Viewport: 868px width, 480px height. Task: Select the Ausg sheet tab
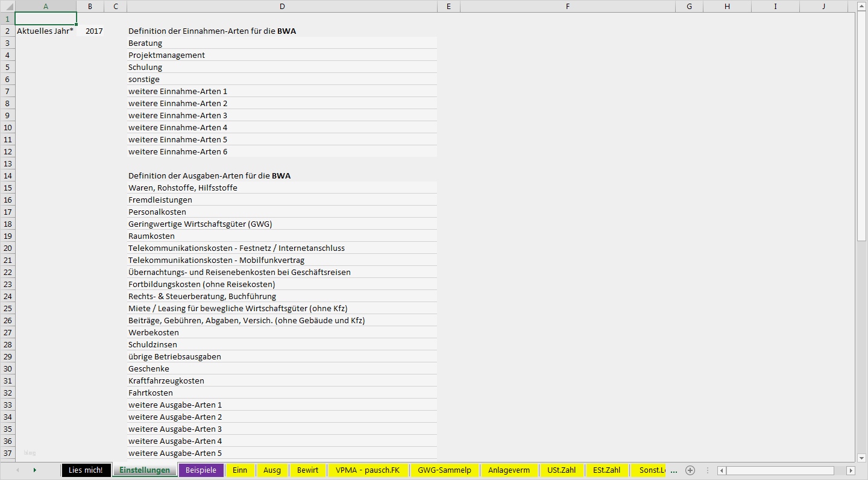click(x=272, y=470)
